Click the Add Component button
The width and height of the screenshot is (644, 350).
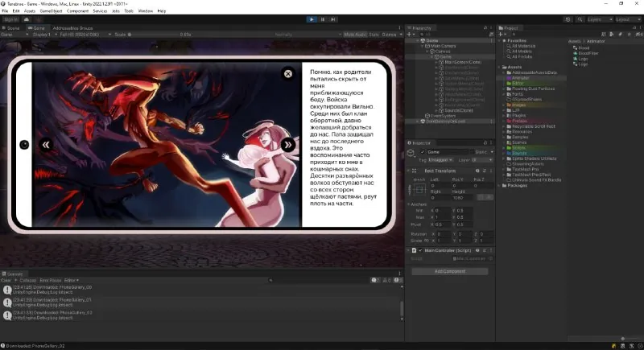click(x=450, y=271)
